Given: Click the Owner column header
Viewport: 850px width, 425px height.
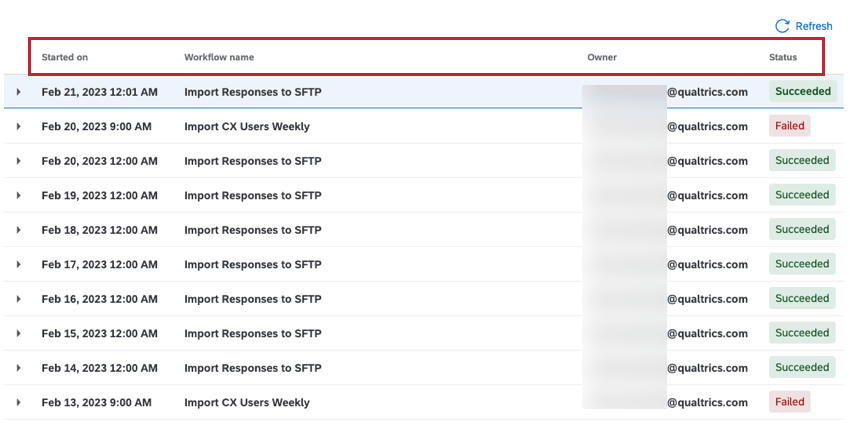Looking at the screenshot, I should click(602, 57).
